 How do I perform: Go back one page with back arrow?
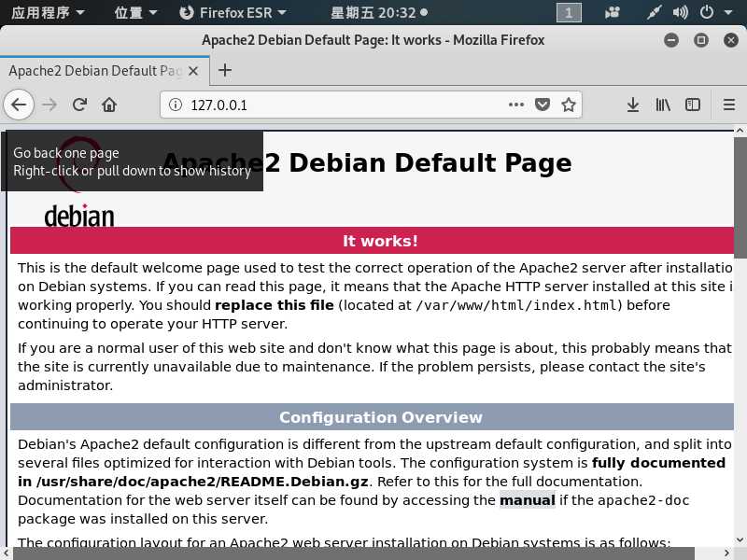[x=19, y=105]
